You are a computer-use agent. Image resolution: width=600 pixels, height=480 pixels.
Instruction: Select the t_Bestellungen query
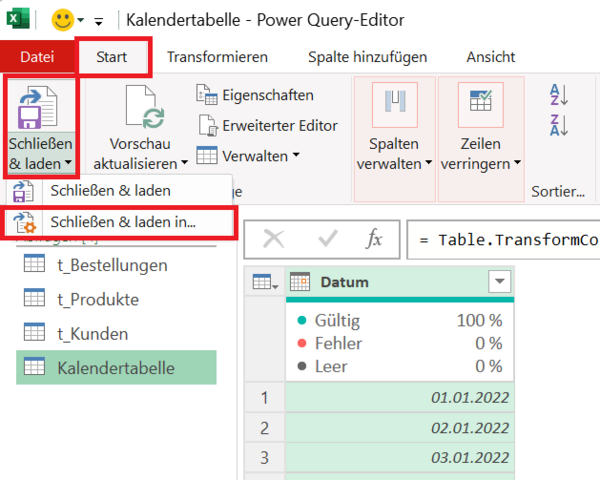pyautogui.click(x=110, y=265)
